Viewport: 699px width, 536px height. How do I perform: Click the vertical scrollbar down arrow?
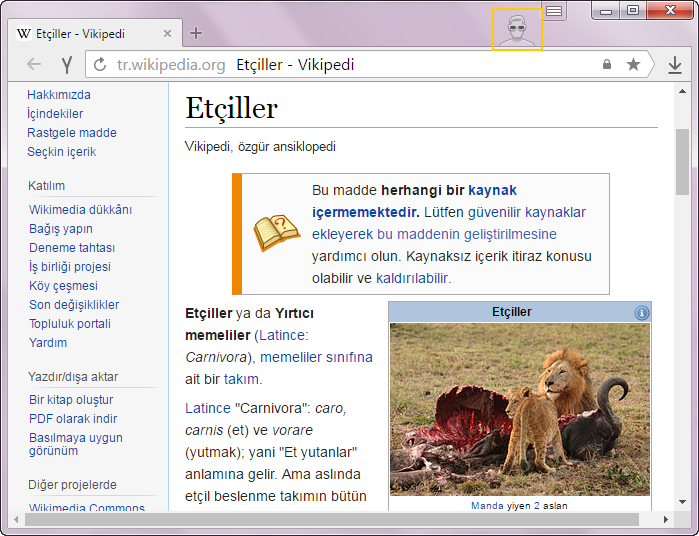[x=682, y=502]
